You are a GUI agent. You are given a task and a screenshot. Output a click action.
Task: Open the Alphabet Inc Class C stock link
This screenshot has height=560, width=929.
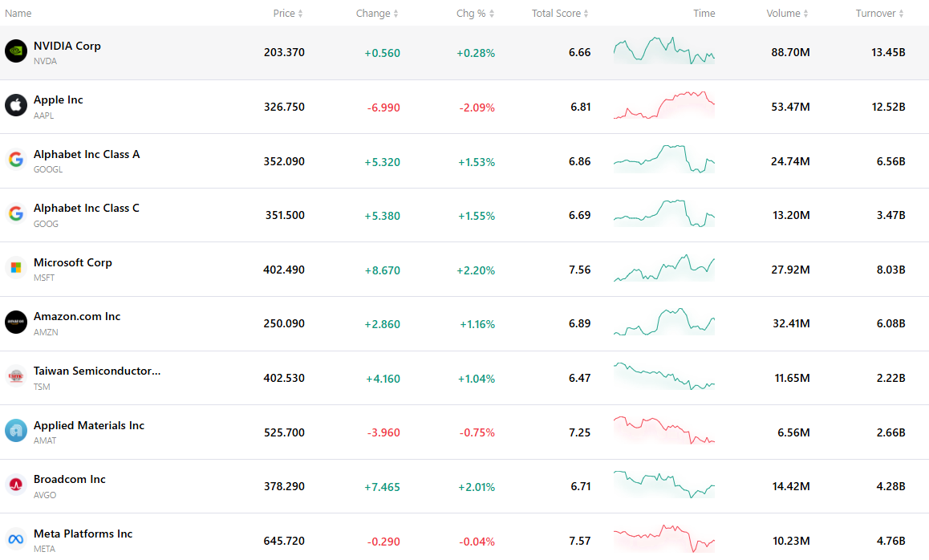pos(87,209)
